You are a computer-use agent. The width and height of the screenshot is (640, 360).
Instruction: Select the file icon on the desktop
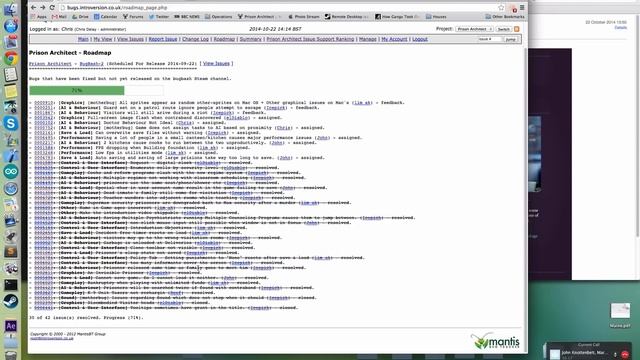coord(620,311)
